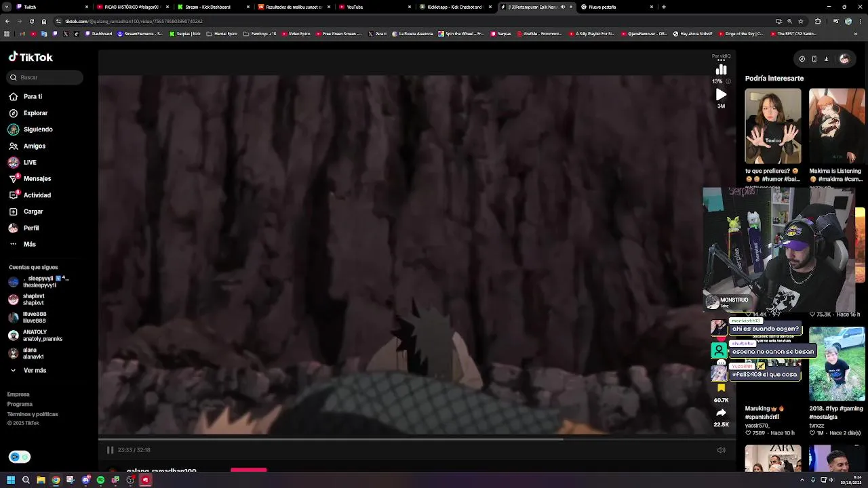Screen dimensions: 868x488
Task: Click the 3M views play icon
Action: click(721, 95)
